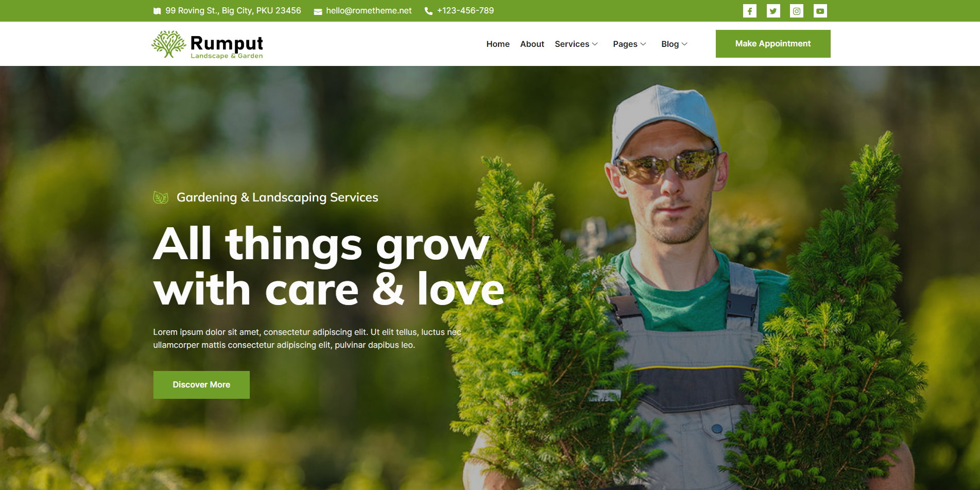980x490 pixels.
Task: Click the leaf icon beside Gardening heading
Action: tap(161, 197)
